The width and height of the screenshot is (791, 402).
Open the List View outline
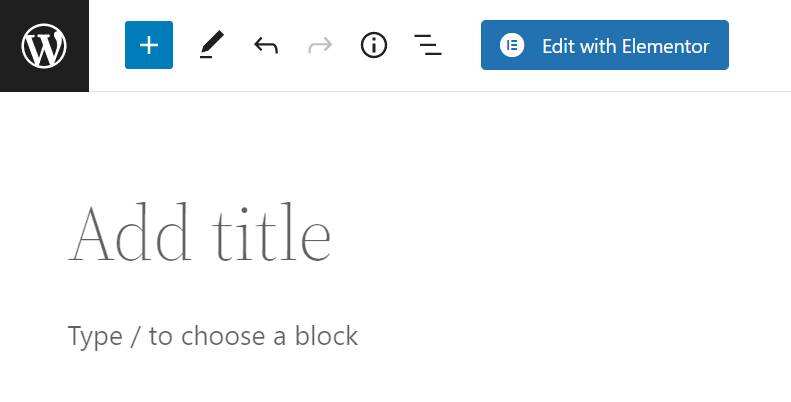coord(428,45)
